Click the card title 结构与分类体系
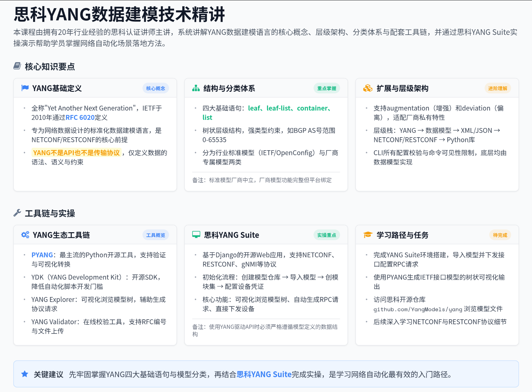532x392 pixels. (x=229, y=88)
